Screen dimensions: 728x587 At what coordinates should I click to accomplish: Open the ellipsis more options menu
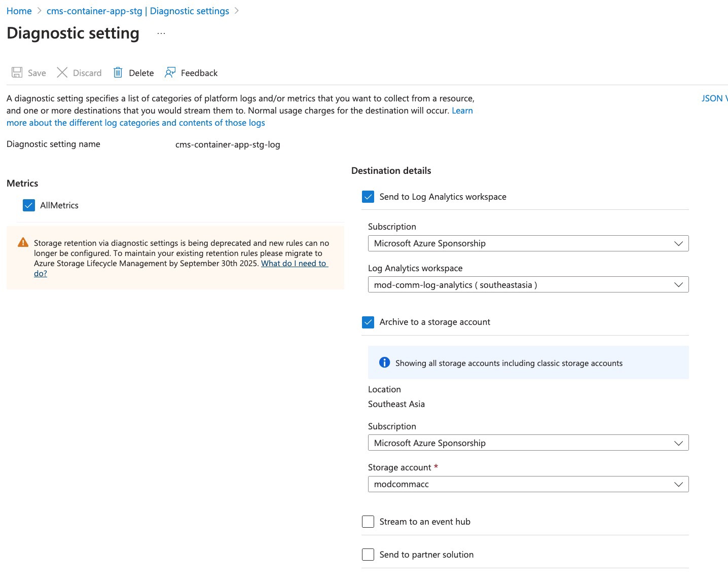(x=161, y=33)
